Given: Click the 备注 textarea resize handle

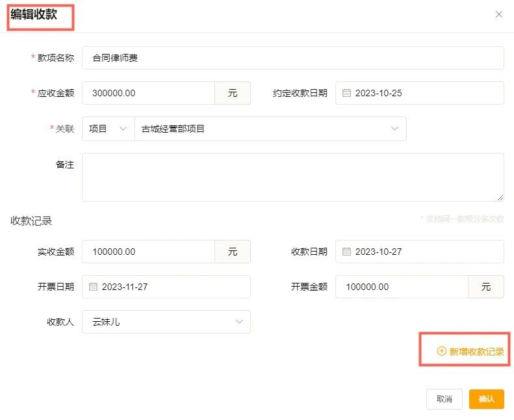Looking at the screenshot, I should pos(500,197).
